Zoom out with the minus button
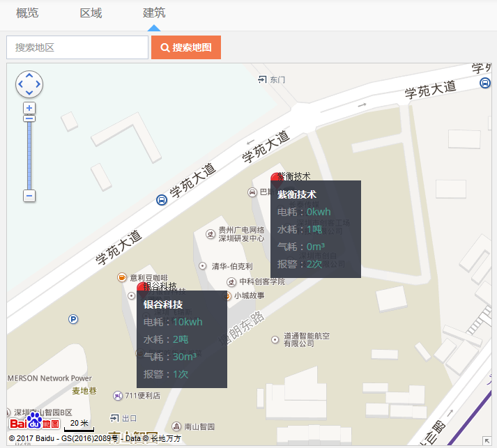Image resolution: width=497 pixels, height=448 pixels. pyautogui.click(x=29, y=196)
